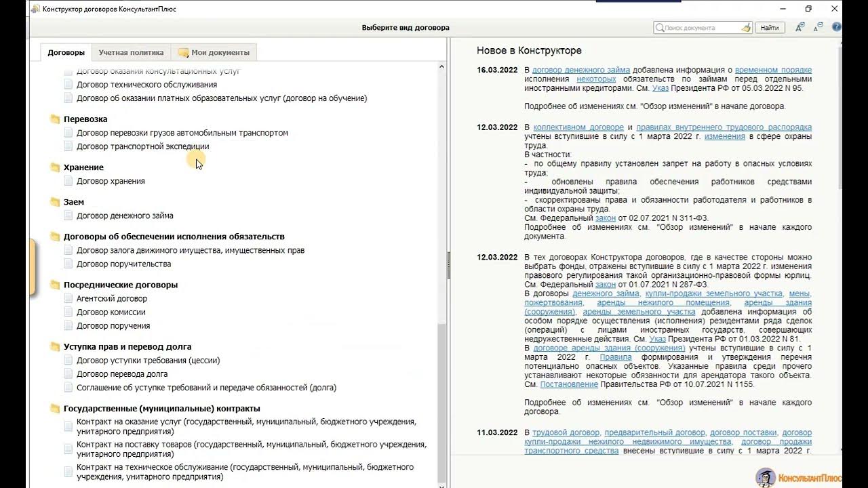Select Договор оказания консультационных услуг row

(158, 71)
